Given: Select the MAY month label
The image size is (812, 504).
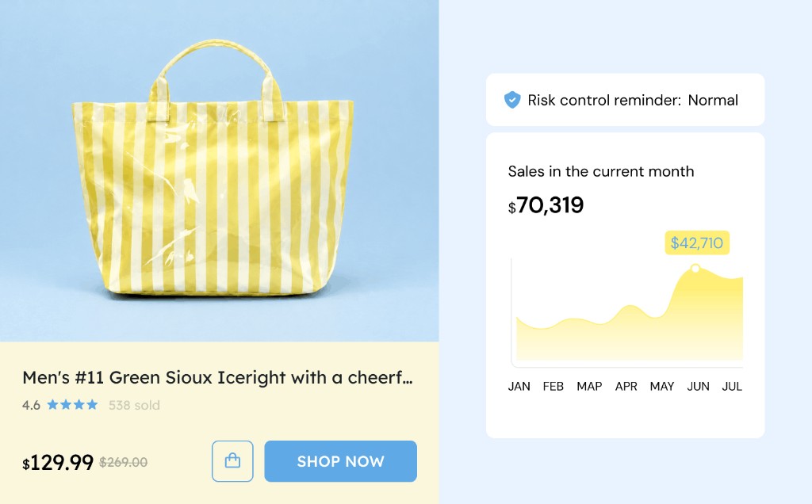Looking at the screenshot, I should 662,387.
